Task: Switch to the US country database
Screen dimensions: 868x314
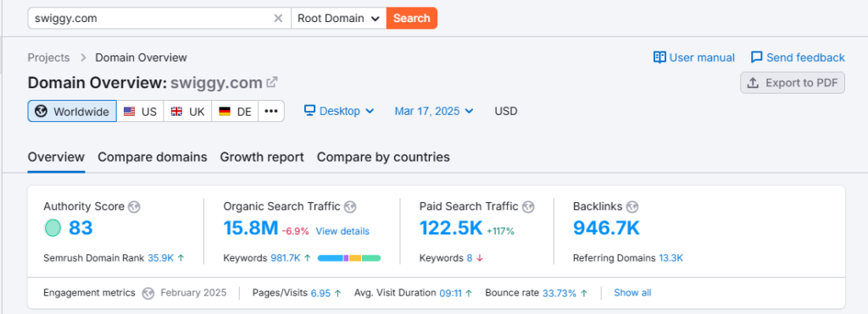Action: (x=140, y=111)
